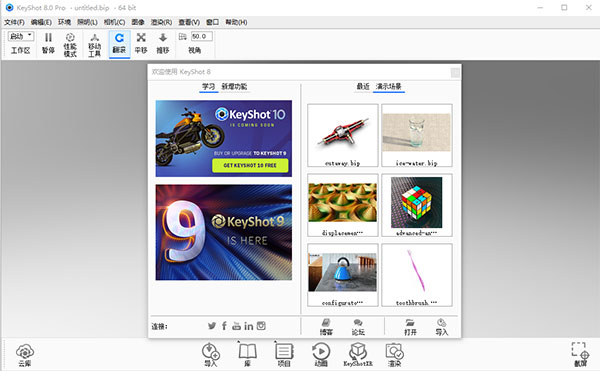The width and height of the screenshot is (600, 371).
Task: Open the 渲染(R) menu
Action: coord(161,22)
